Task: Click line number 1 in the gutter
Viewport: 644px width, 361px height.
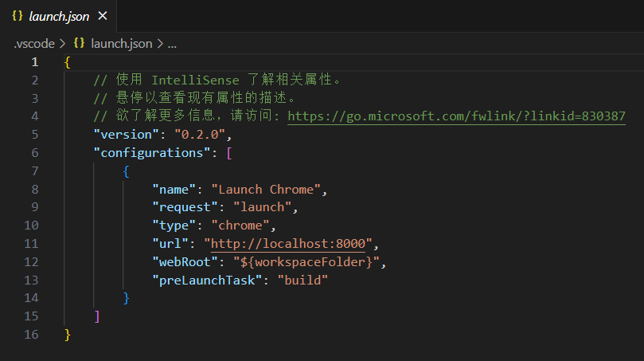Action: point(34,62)
